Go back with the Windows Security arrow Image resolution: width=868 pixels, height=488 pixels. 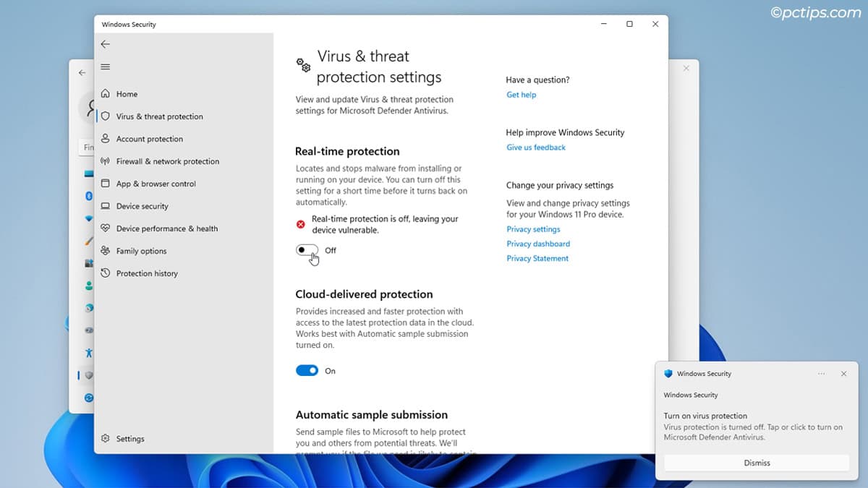[106, 44]
